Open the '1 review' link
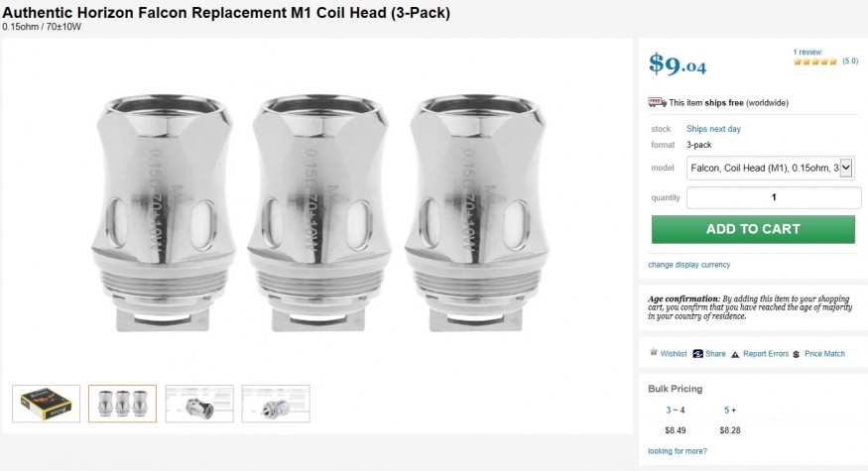868x471 pixels. click(807, 52)
